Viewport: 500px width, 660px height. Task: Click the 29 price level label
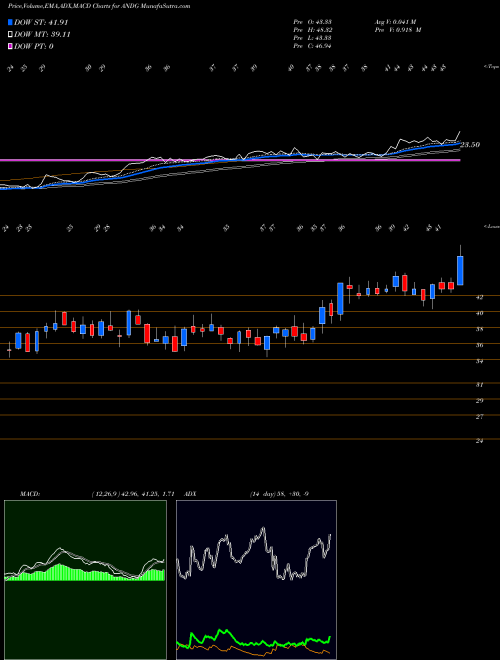pyautogui.click(x=479, y=401)
